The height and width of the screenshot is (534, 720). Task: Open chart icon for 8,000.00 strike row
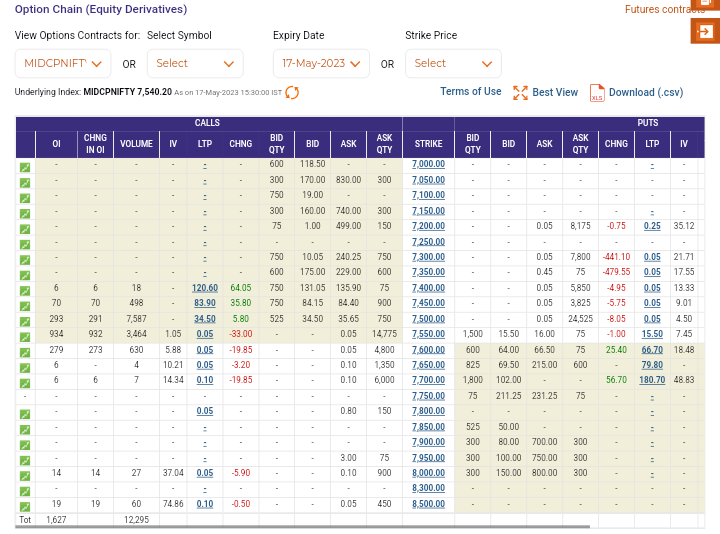pos(25,476)
